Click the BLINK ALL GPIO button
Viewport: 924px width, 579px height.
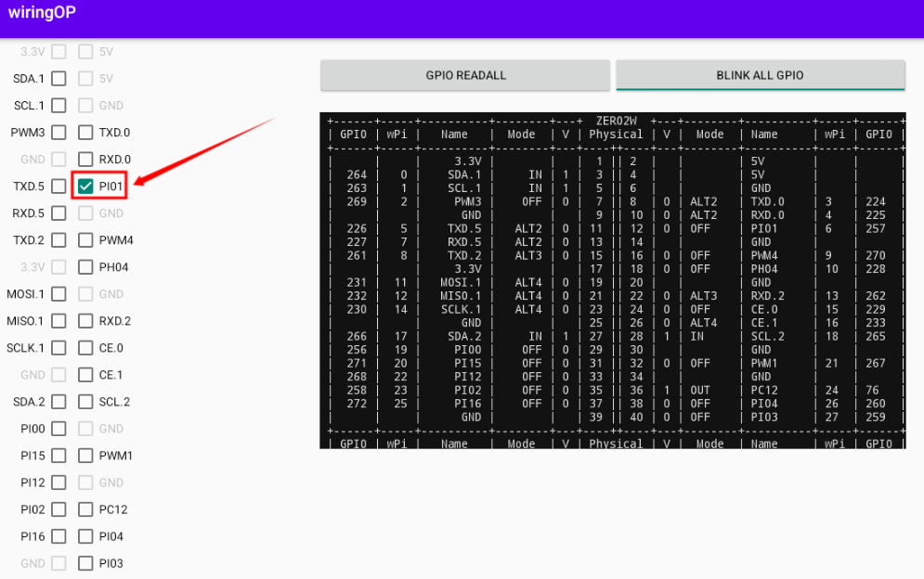tap(761, 75)
